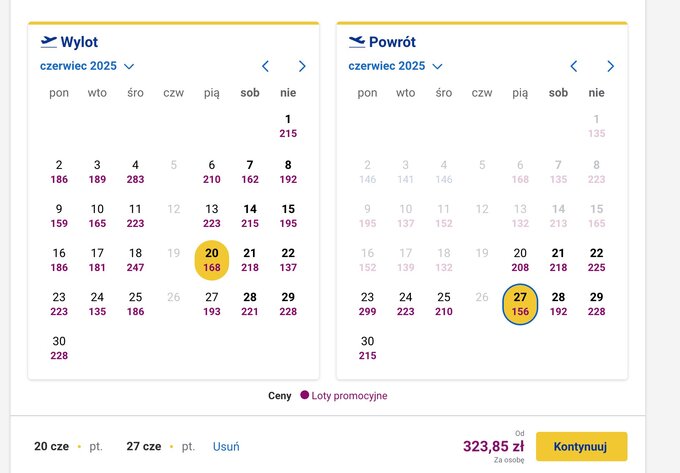Viewport: 680px width, 473px height.
Task: Go to previous month in Wylot calendar
Action: 265,66
